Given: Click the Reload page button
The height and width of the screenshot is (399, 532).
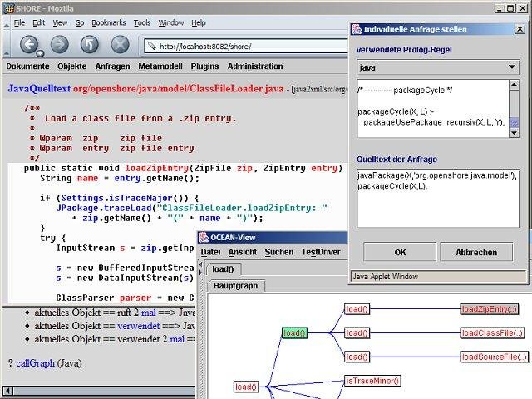Looking at the screenshot, I should click(x=90, y=44).
